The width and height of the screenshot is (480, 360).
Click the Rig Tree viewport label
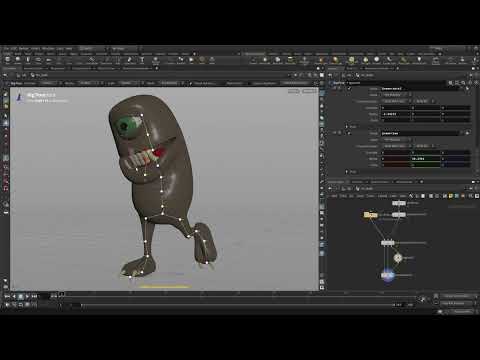pos(41,95)
